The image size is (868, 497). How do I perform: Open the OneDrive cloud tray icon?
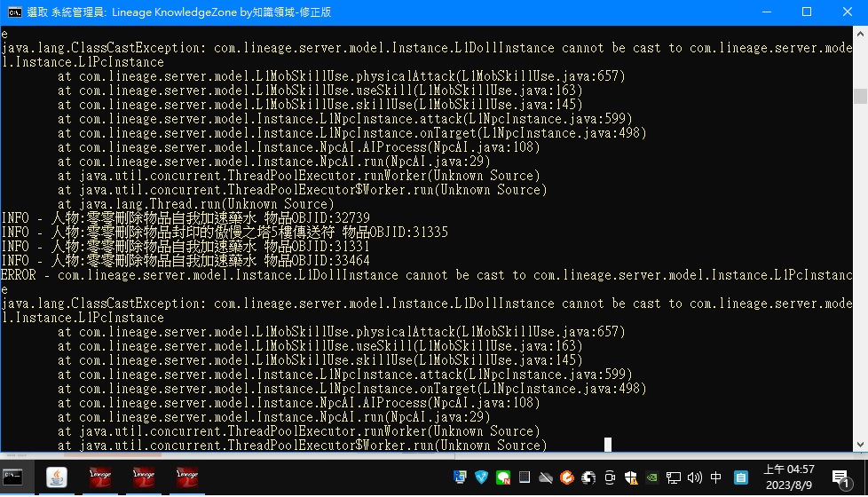(546, 477)
